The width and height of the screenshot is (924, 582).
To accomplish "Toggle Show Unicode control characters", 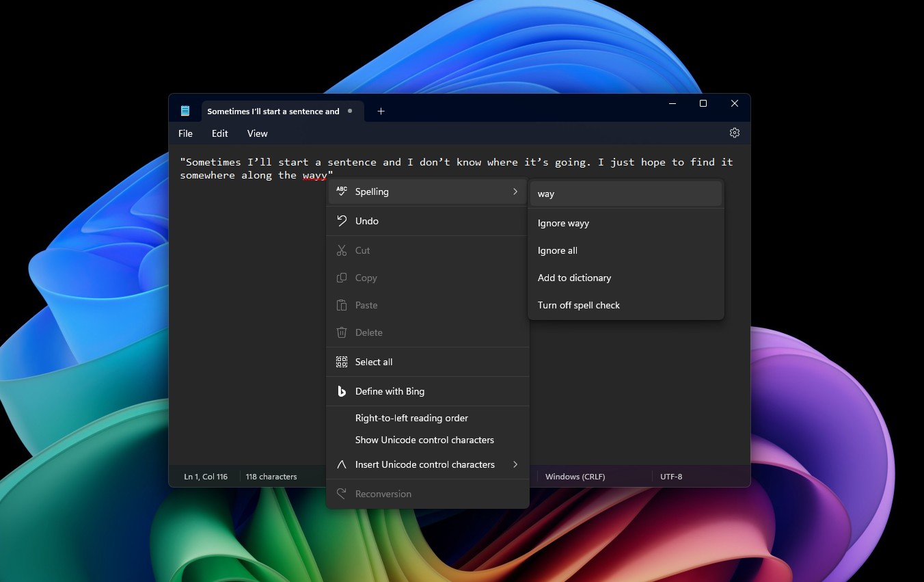I will [x=424, y=440].
